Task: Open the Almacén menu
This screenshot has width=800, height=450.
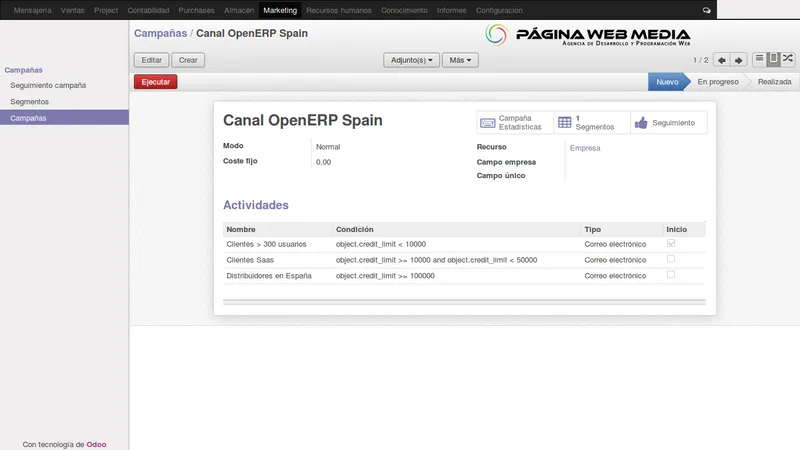Action: (x=239, y=10)
